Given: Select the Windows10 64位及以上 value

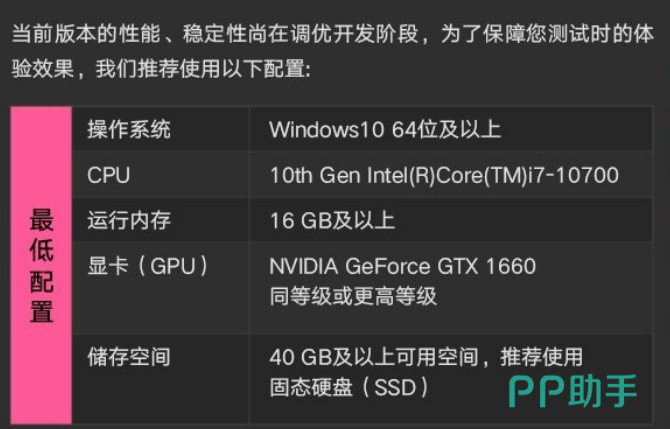Looking at the screenshot, I should click(x=385, y=129).
